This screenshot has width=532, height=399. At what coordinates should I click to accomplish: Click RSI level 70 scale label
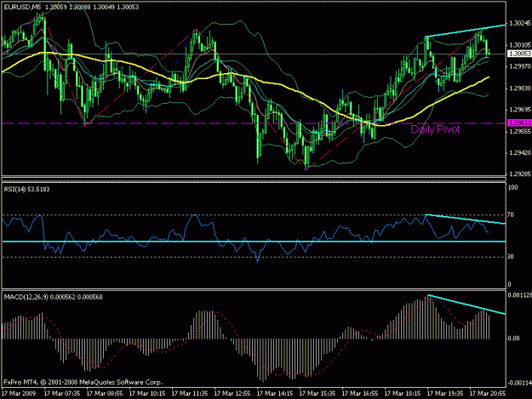[x=511, y=214]
